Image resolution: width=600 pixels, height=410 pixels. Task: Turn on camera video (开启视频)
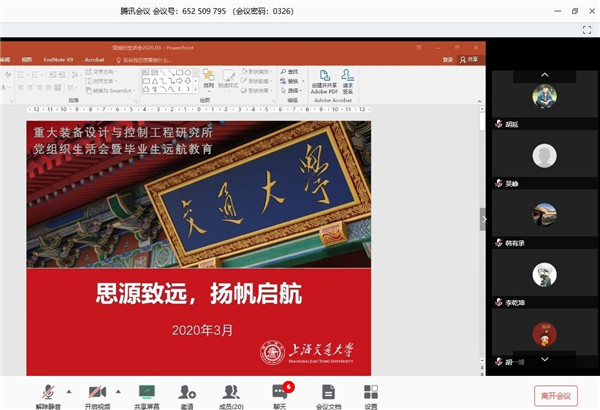pos(97,393)
